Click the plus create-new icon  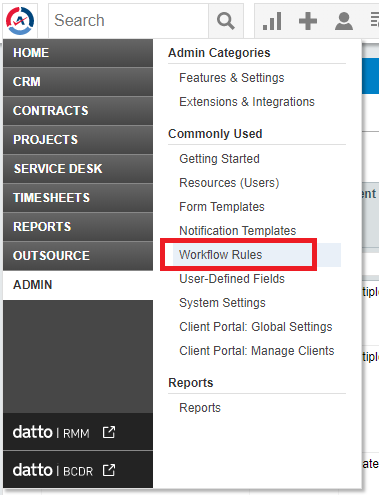click(x=308, y=21)
